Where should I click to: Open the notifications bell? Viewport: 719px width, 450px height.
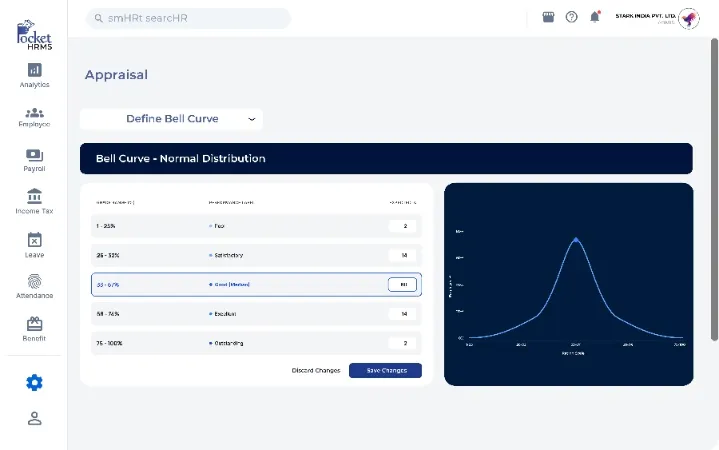(x=595, y=17)
